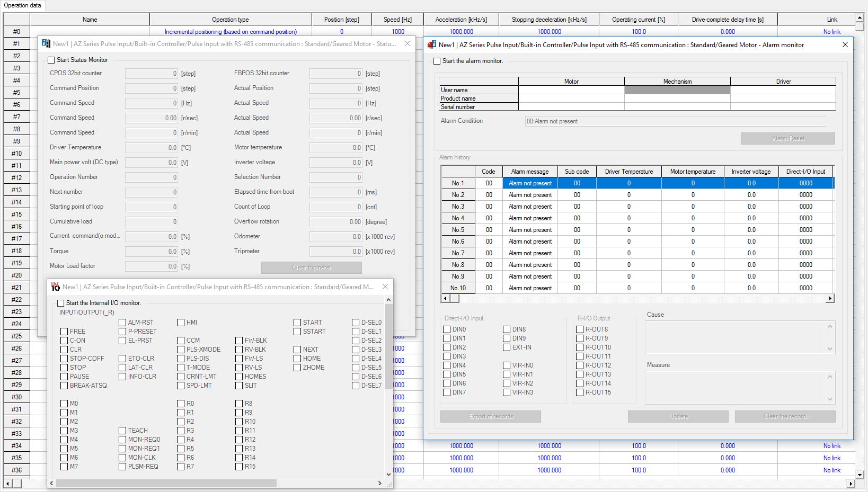Enable the DIN0 Direct-I/O input

coord(446,329)
